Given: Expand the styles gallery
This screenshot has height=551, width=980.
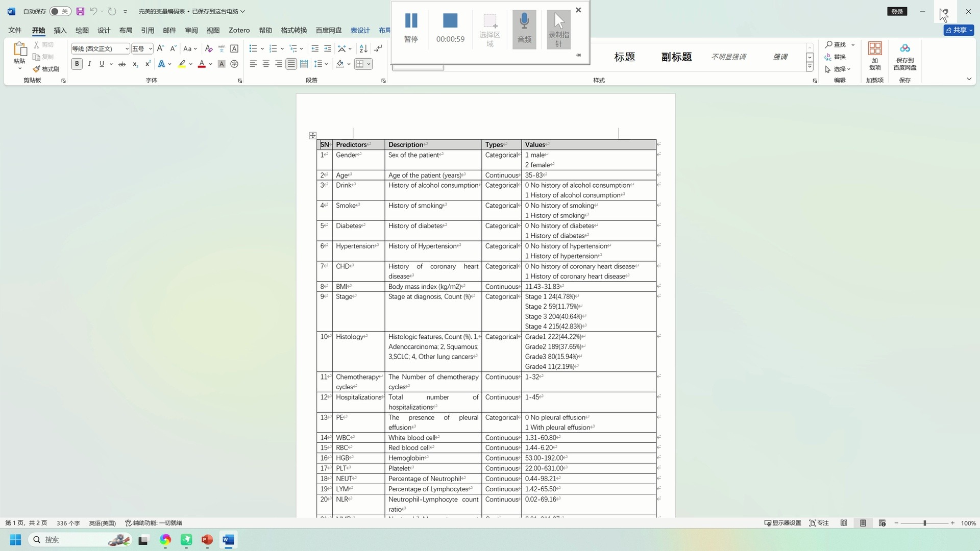Looking at the screenshot, I should [x=810, y=67].
